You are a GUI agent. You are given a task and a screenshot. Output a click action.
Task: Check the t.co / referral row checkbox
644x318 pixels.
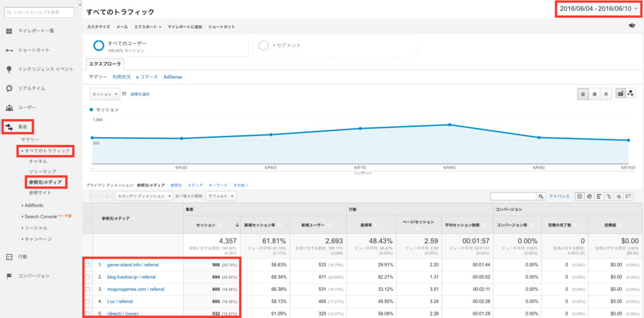point(87,302)
